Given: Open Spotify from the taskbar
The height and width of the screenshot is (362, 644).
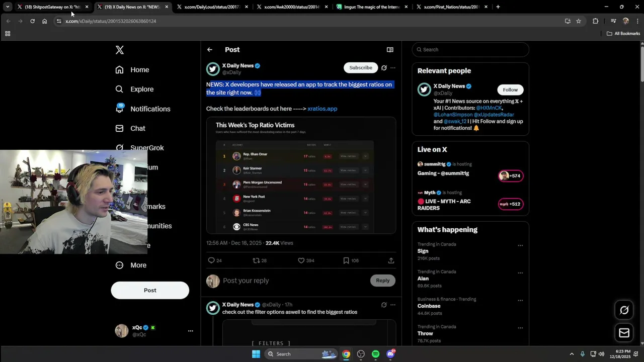Looking at the screenshot, I should point(375,354).
